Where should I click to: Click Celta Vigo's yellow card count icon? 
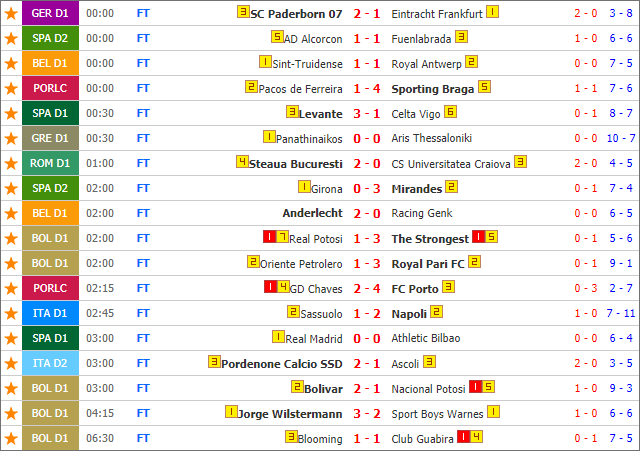(x=451, y=111)
